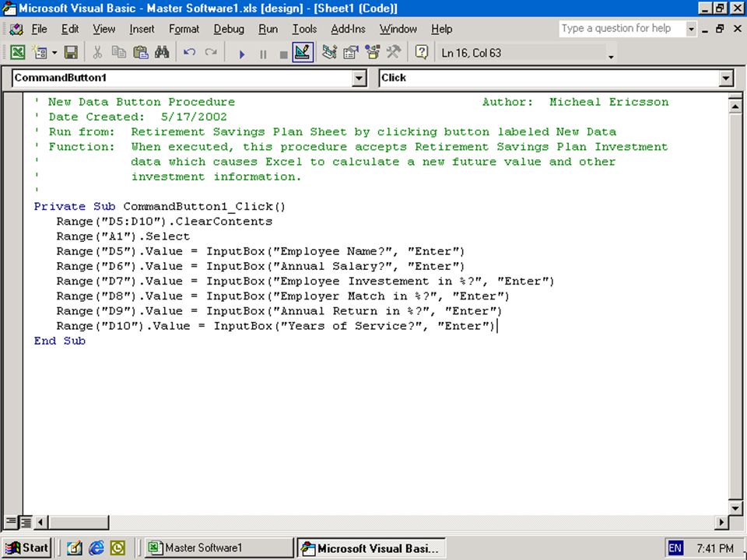The height and width of the screenshot is (560, 747).
Task: Click Insert UserForm toolbar icon
Action: [x=41, y=52]
